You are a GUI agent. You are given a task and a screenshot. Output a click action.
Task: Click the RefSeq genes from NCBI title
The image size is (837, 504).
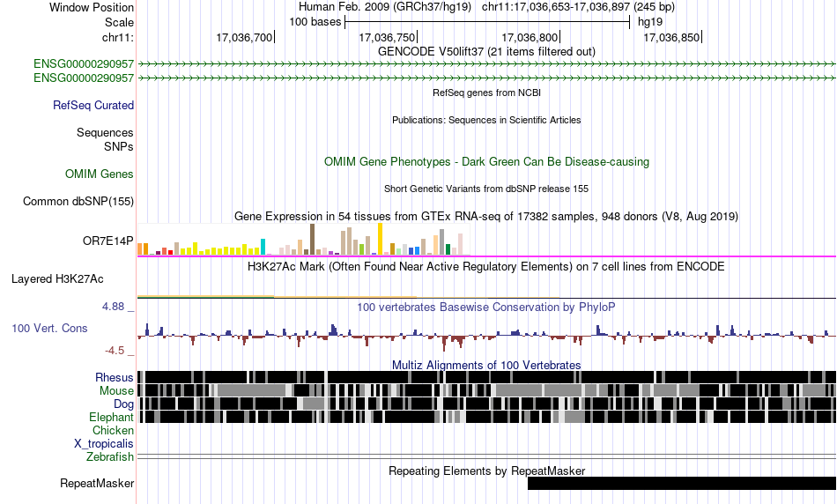click(x=486, y=93)
